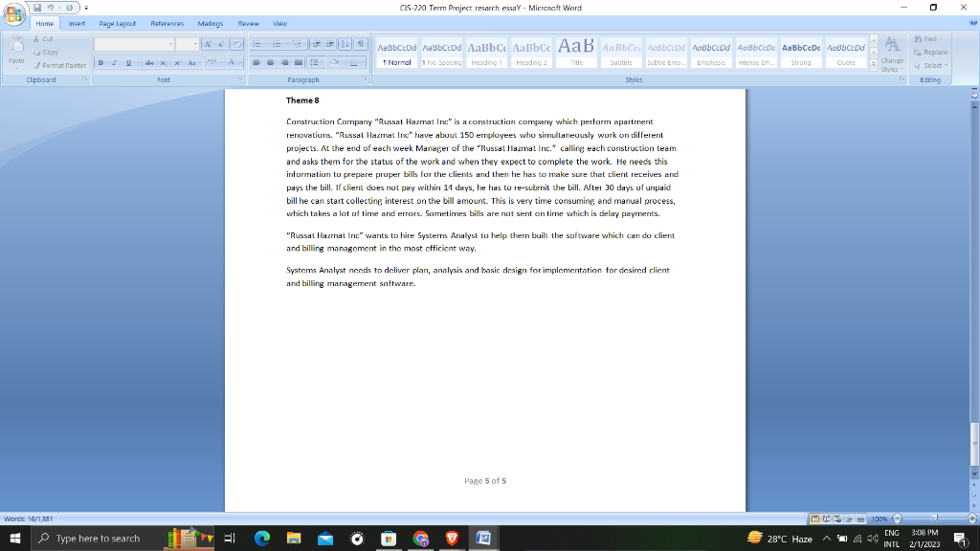Switch to the References tab
Screen dimensions: 980x551
(x=167, y=23)
